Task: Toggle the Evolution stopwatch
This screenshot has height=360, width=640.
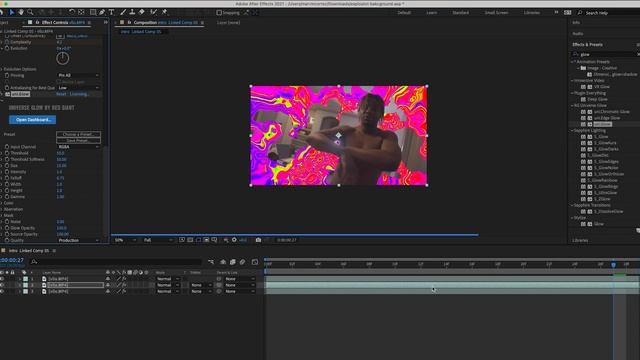Action: click(x=7, y=48)
